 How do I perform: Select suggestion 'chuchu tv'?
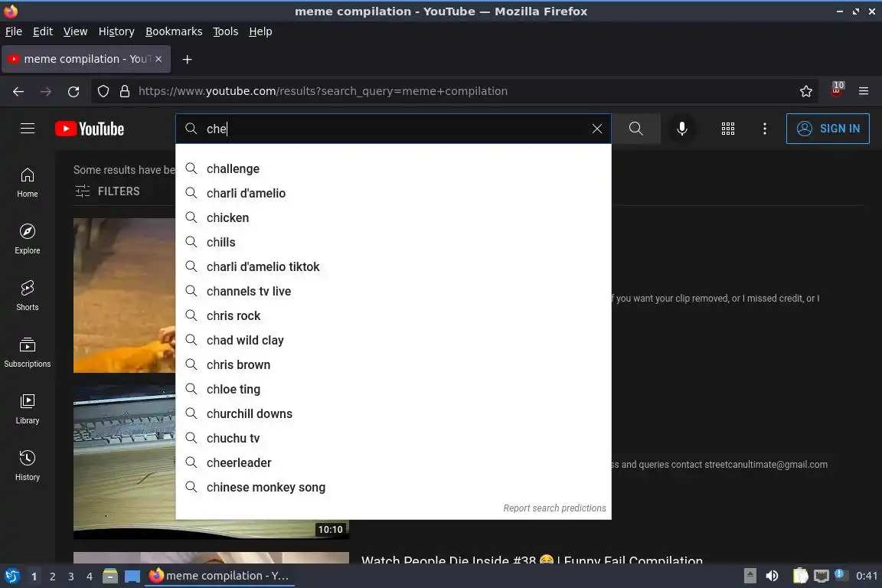[x=394, y=438]
